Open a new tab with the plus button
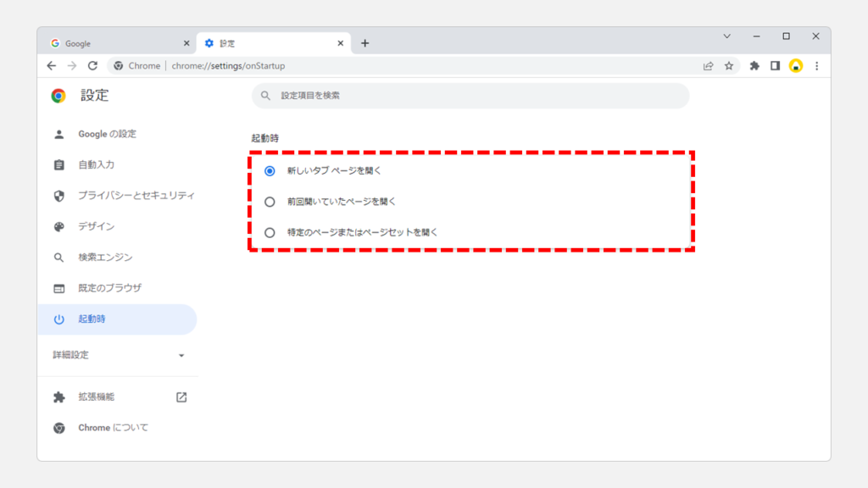 point(365,43)
